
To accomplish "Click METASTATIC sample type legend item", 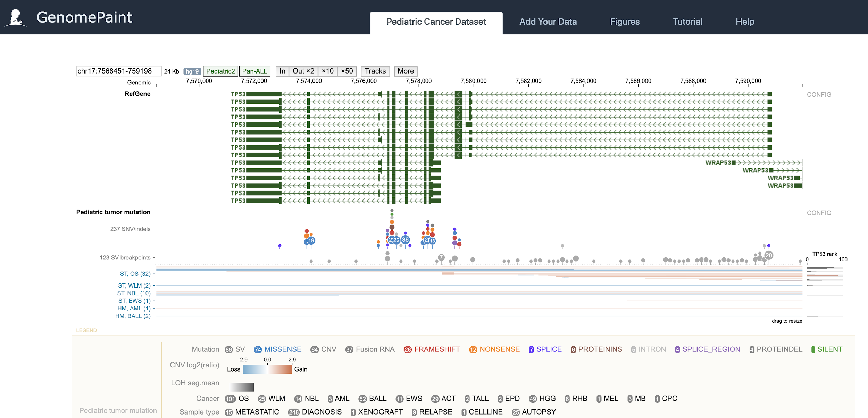I will [x=252, y=412].
